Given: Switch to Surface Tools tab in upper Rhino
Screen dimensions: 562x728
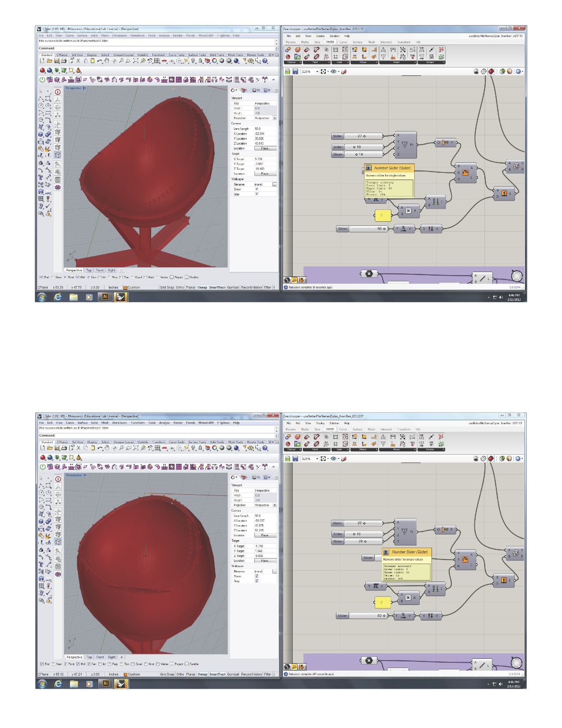Looking at the screenshot, I should pos(197,55).
